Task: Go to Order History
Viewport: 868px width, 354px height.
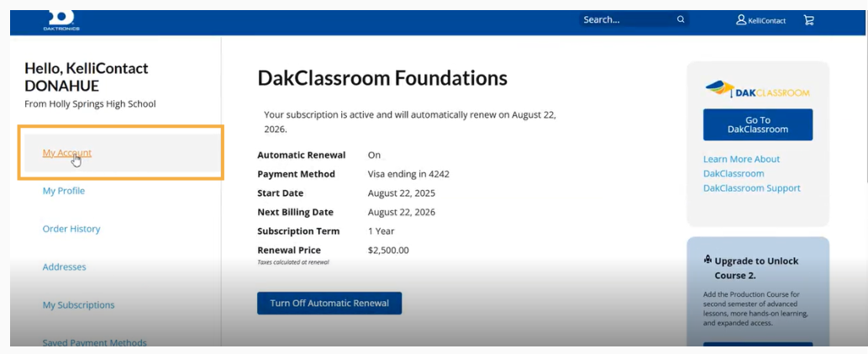Action: click(x=71, y=229)
